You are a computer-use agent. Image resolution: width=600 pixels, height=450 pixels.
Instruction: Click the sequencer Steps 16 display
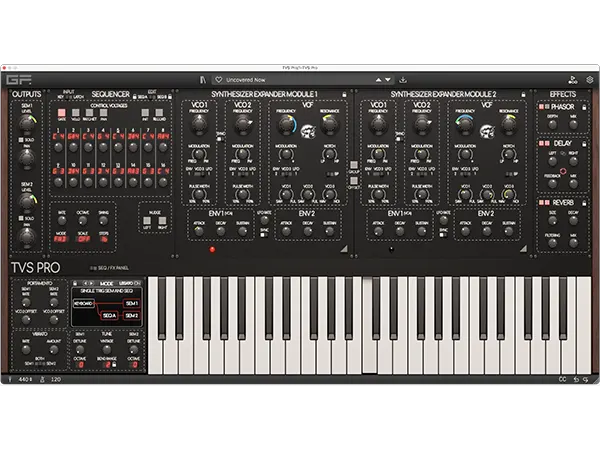click(104, 239)
